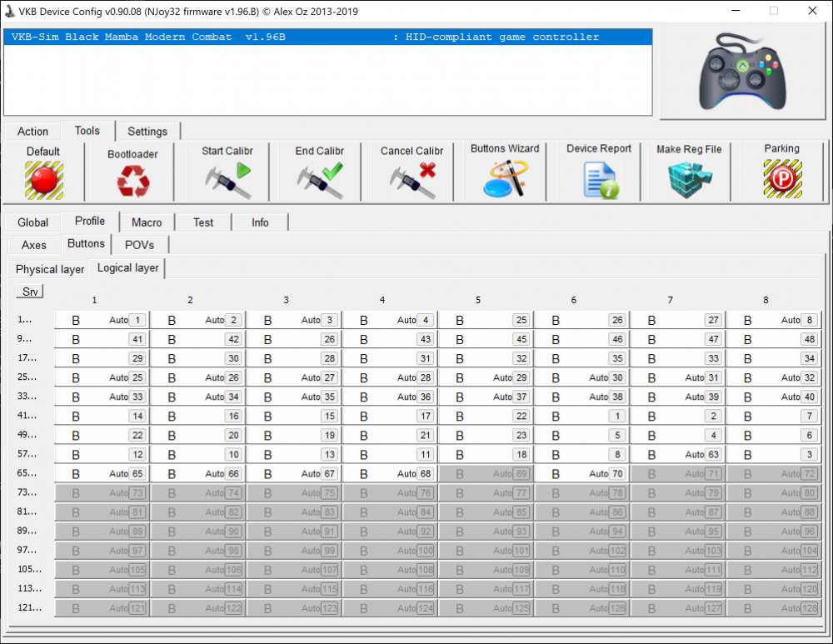Switch to the Physical layer tab
833x644 pixels.
(50, 269)
